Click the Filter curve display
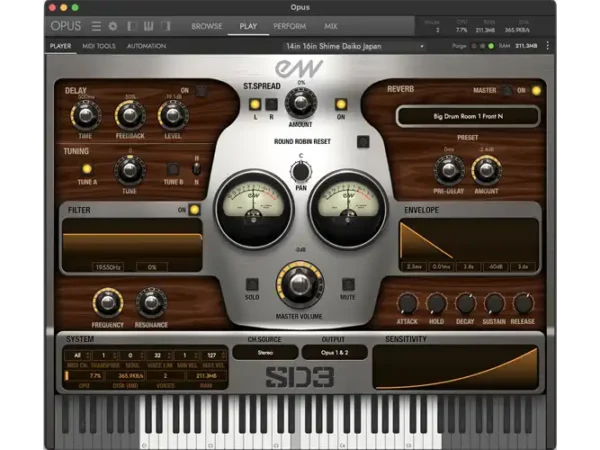 [132, 245]
